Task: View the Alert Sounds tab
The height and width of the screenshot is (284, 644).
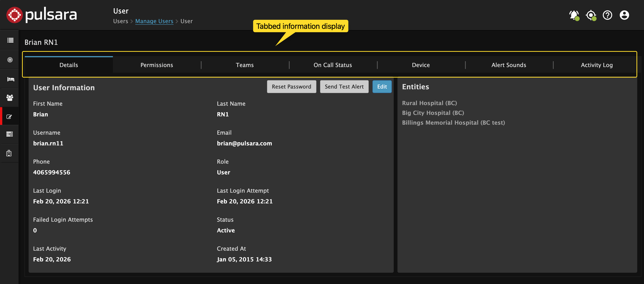Action: [509, 65]
